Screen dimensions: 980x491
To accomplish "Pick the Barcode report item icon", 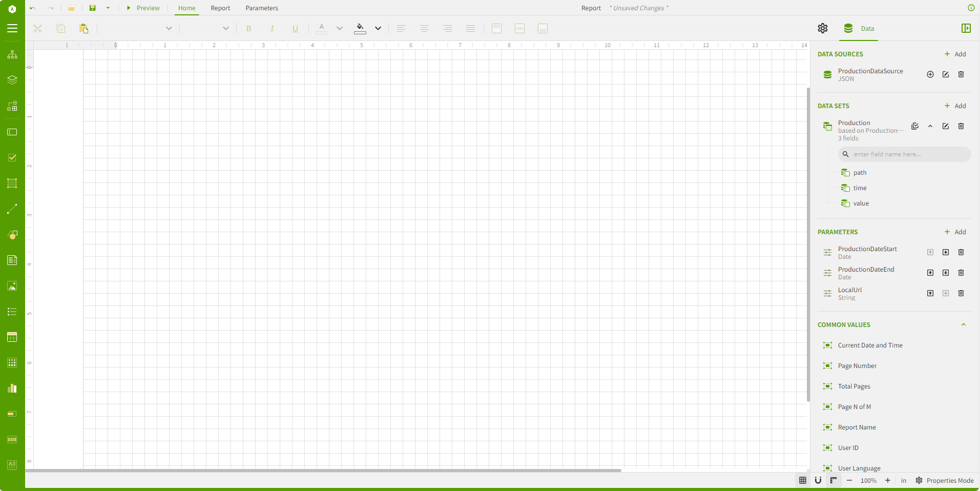I will [12, 440].
